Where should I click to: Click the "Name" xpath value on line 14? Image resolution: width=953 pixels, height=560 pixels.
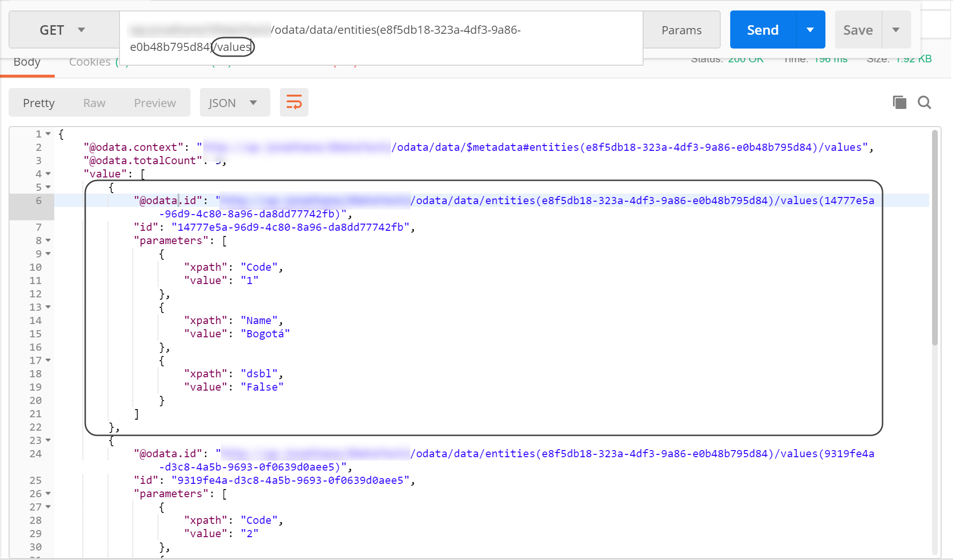(x=259, y=321)
